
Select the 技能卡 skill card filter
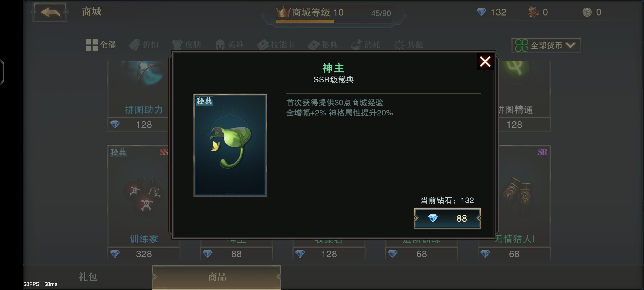coord(276,45)
